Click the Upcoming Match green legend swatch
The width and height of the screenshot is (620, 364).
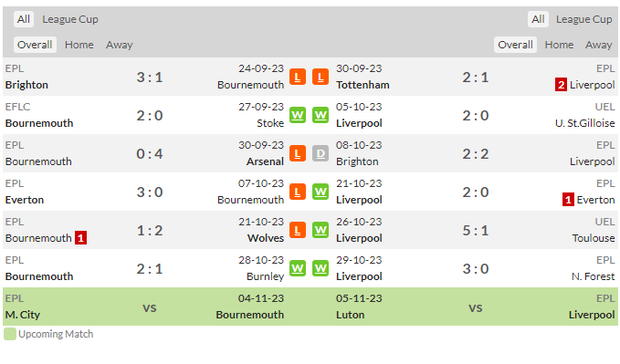[x=10, y=334]
